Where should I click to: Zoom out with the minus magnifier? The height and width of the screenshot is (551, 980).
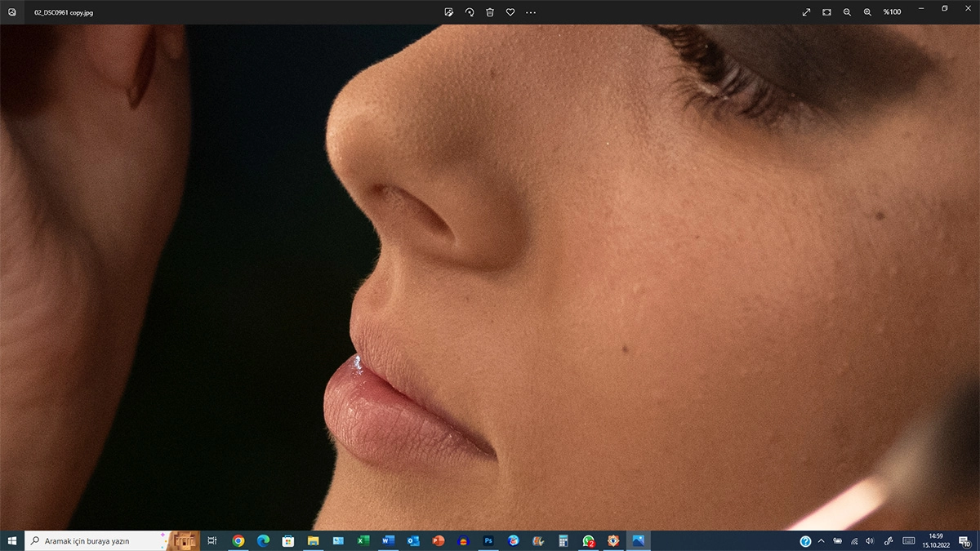(x=847, y=12)
